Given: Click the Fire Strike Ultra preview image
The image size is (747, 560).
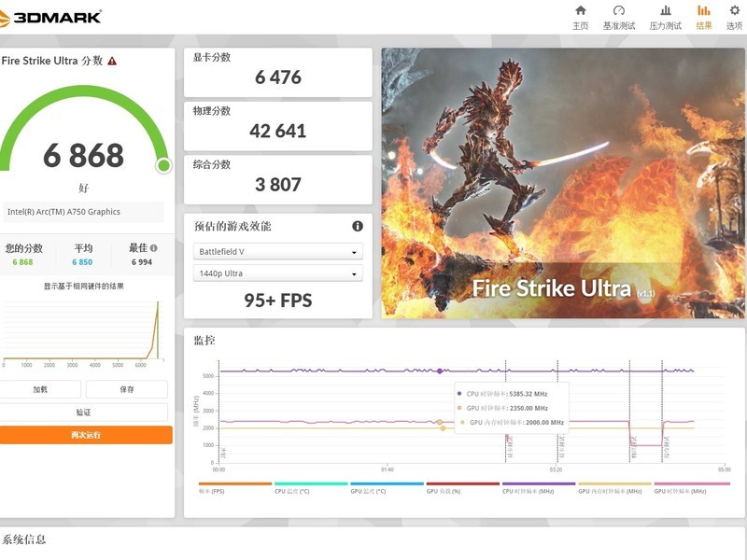Looking at the screenshot, I should click(563, 183).
